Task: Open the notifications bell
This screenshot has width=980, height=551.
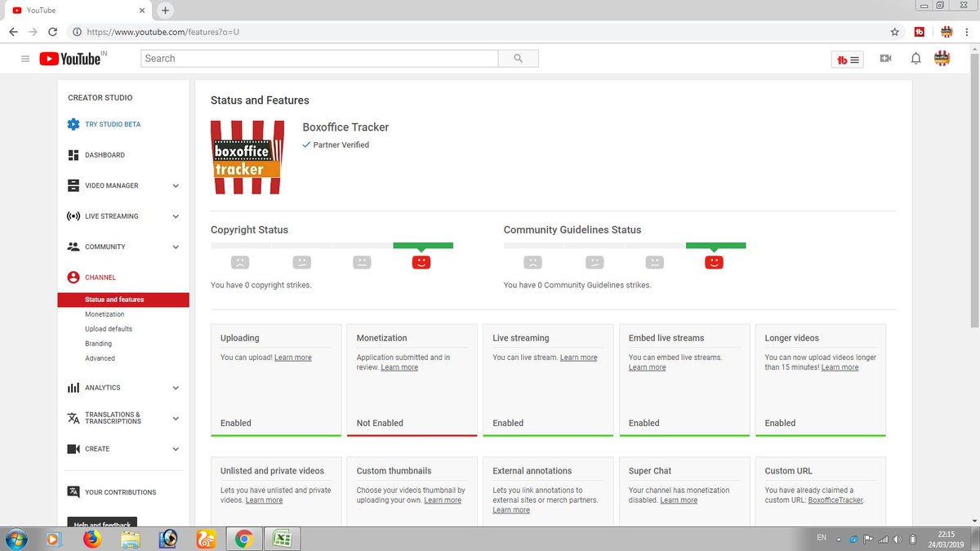Action: click(x=915, y=59)
